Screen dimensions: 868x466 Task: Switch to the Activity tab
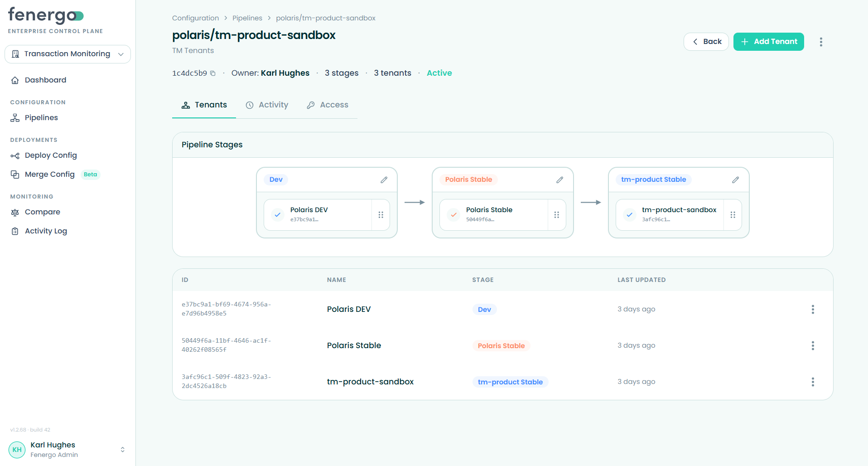pos(267,105)
